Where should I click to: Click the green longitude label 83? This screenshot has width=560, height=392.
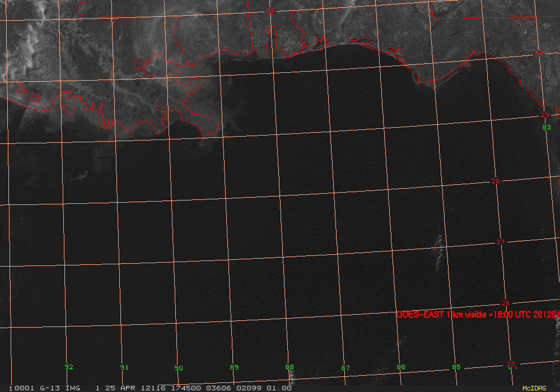click(x=547, y=127)
